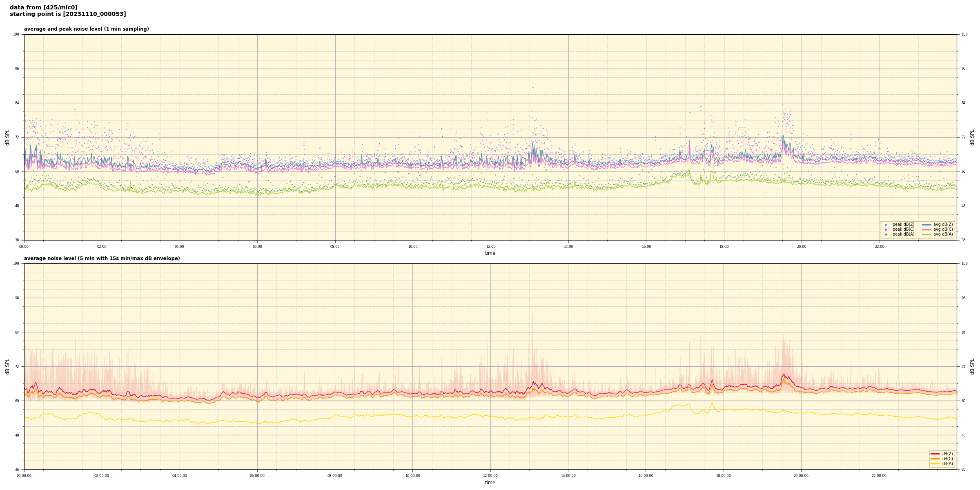This screenshot has width=980, height=490.
Task: Click the 06:00:00 tick label on lower chart
Action: click(257, 476)
